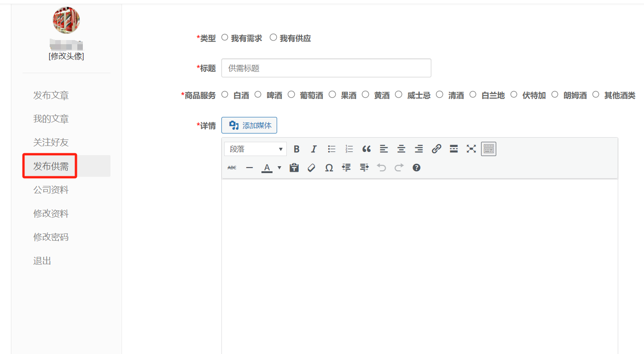The image size is (644, 354).
Task: Open the 段落 paragraph format dropdown
Action: 255,149
